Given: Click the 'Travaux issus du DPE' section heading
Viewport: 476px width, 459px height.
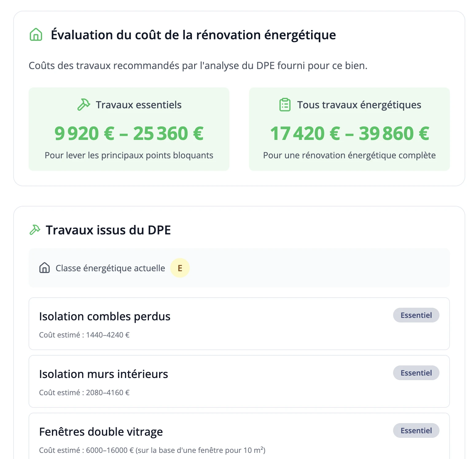Looking at the screenshot, I should point(108,230).
